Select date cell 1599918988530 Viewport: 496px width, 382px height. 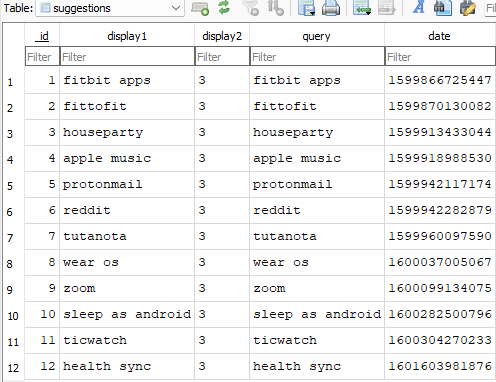[x=440, y=158]
